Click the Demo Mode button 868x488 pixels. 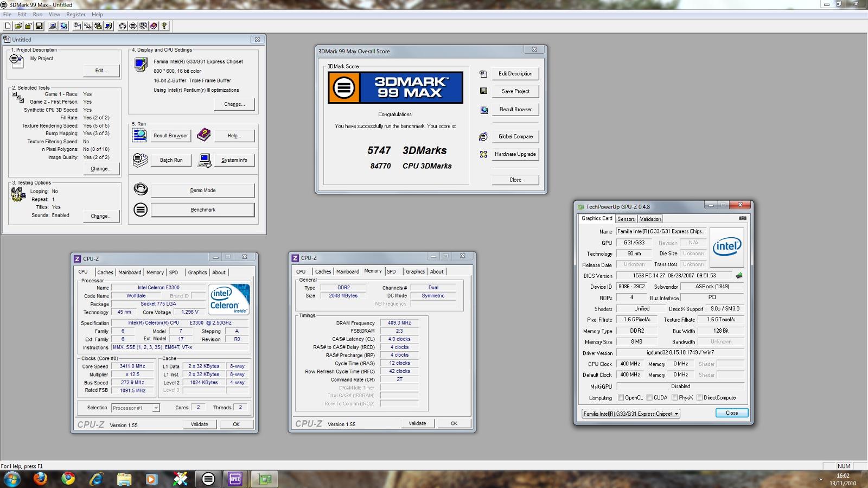(203, 191)
